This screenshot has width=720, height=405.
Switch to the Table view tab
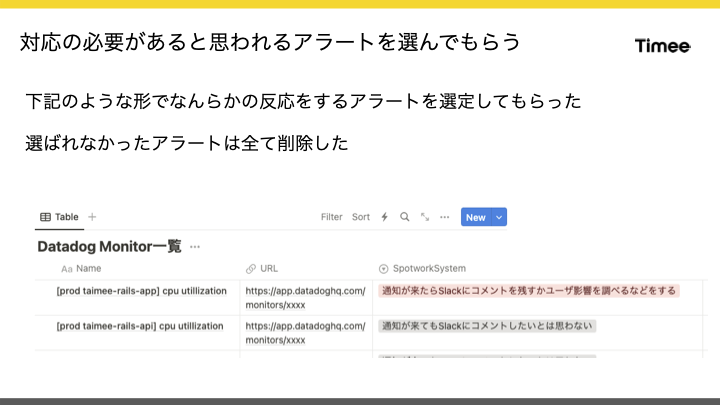click(x=59, y=217)
